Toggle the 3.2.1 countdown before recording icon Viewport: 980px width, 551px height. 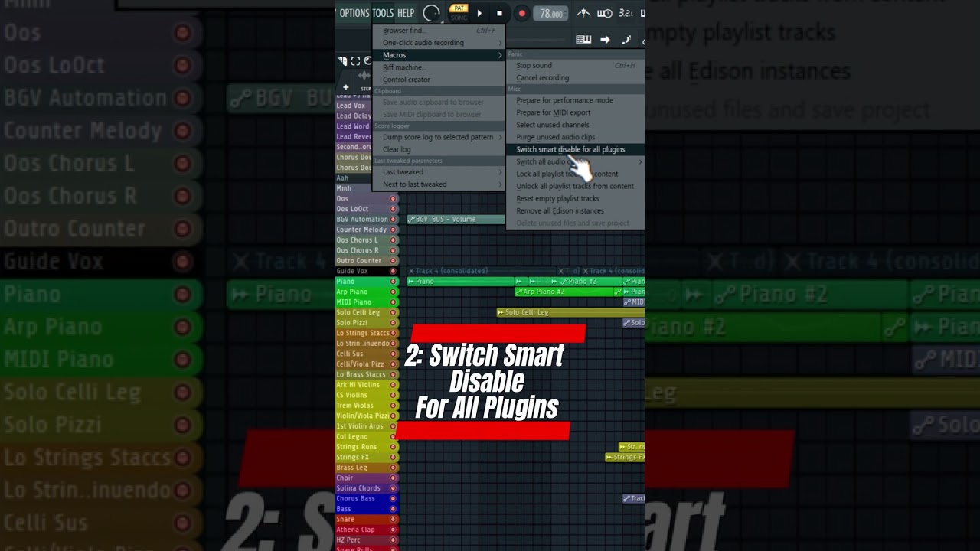626,13
